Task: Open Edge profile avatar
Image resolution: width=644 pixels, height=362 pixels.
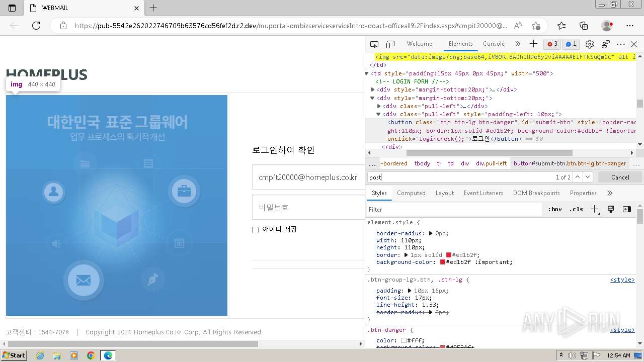Action: [x=607, y=26]
